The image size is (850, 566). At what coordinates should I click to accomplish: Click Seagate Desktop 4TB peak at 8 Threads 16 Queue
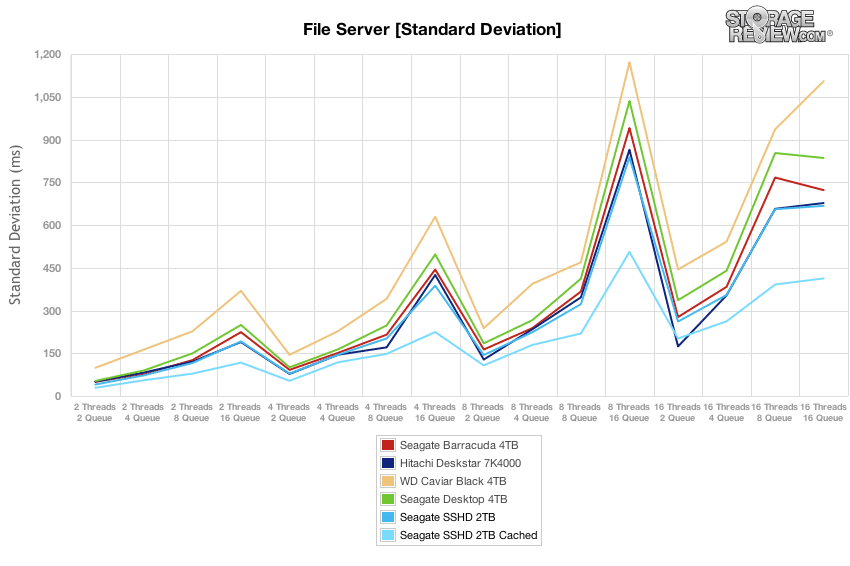(629, 101)
